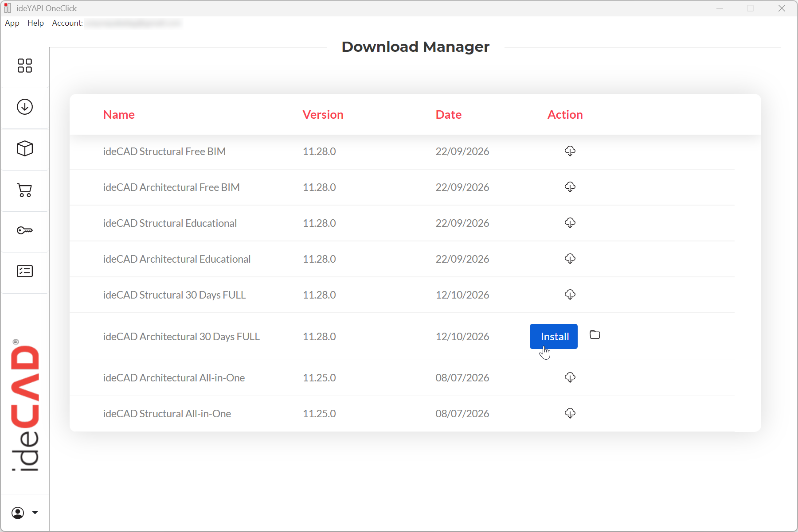This screenshot has width=798, height=532.
Task: Open the dashboard grid icon in sidebar
Action: (25, 66)
